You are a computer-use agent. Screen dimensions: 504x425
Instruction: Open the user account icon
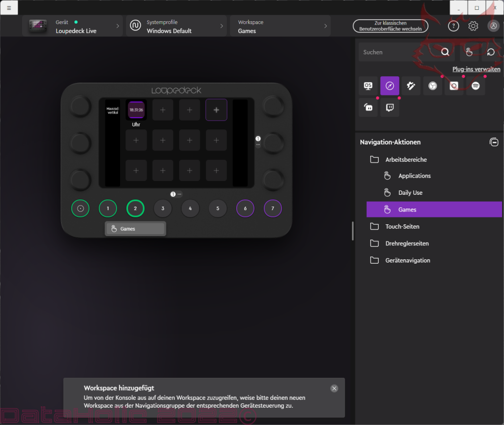click(x=493, y=26)
